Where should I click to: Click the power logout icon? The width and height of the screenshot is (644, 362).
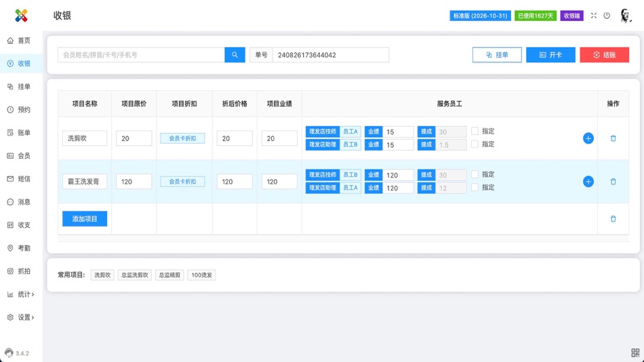coord(607,16)
